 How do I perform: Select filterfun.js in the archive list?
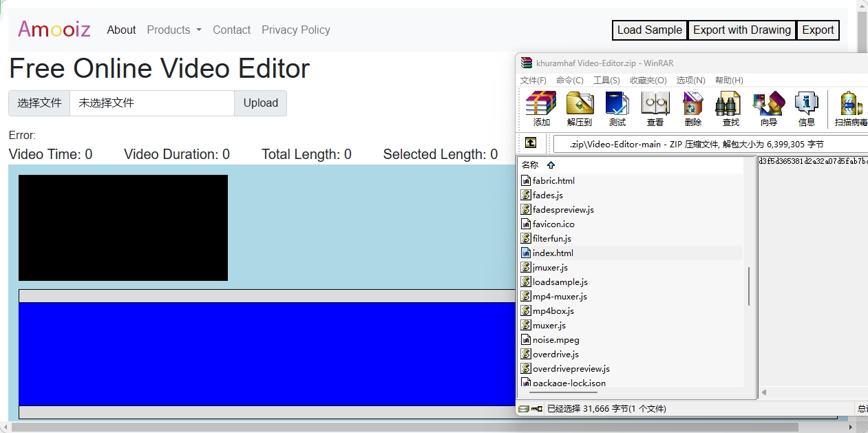552,238
